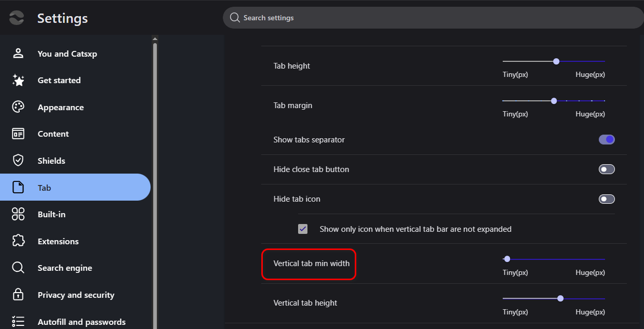Click the Show tabs separator label
Screen dimensions: 644x329
tap(309, 140)
